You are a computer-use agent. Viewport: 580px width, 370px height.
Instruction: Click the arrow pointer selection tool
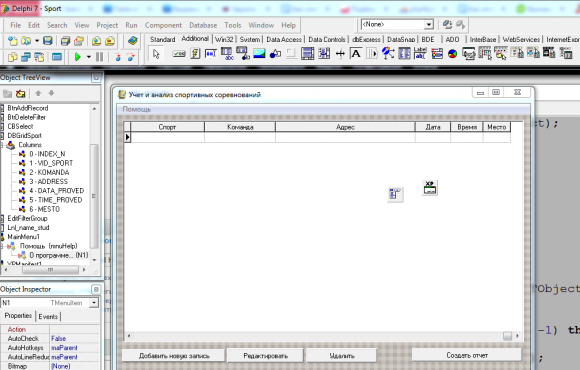(156, 54)
